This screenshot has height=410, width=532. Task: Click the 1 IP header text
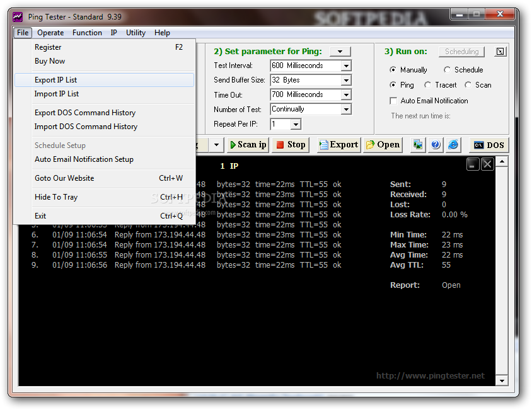[229, 166]
